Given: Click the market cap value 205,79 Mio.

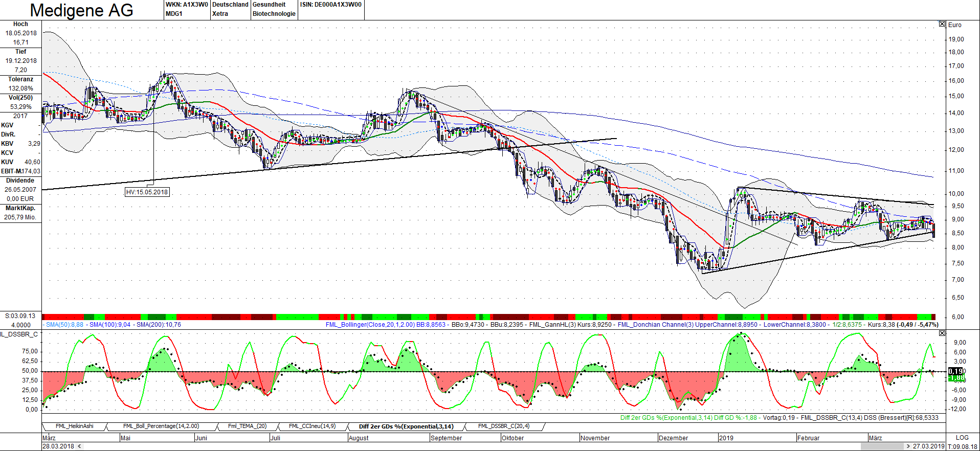Looking at the screenshot, I should coord(20,217).
